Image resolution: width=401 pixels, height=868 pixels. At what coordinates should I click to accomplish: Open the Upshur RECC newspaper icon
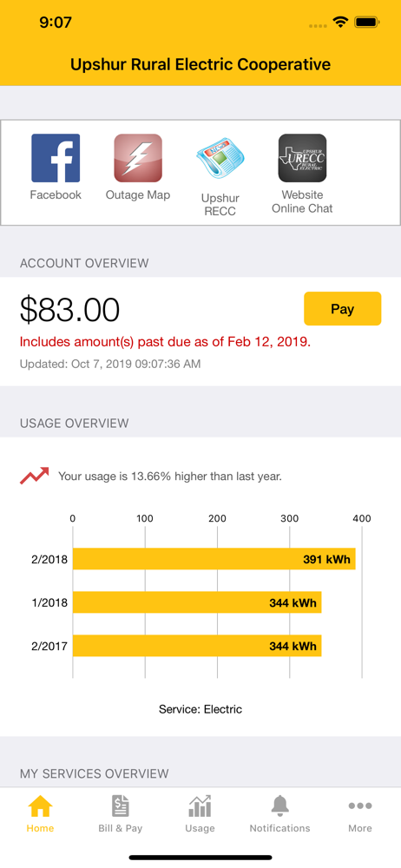coord(220,158)
